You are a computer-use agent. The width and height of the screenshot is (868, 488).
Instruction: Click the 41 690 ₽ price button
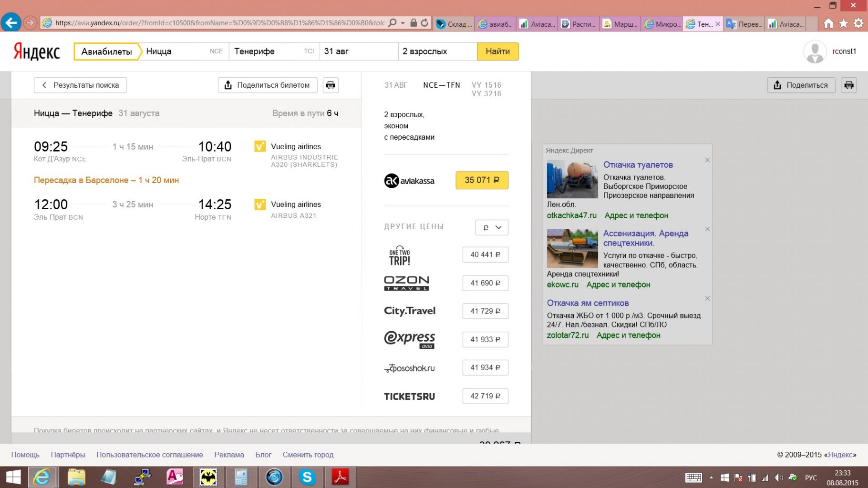485,283
